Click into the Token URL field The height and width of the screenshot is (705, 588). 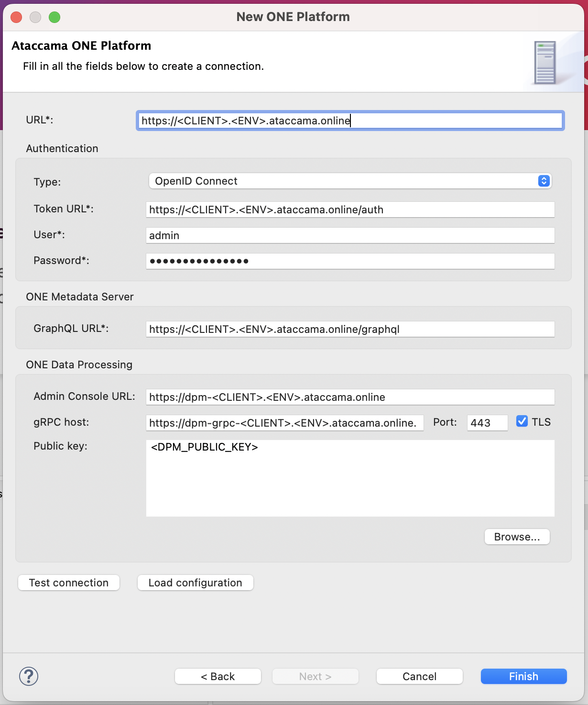(350, 209)
